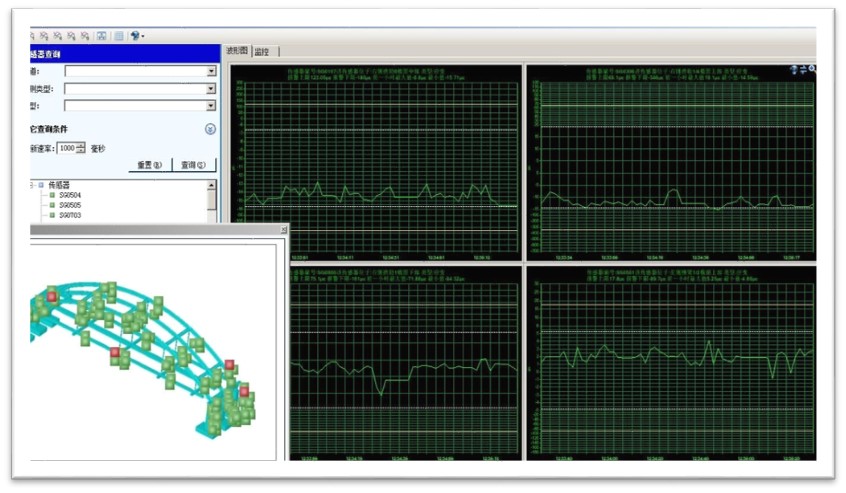Close the 3D bridge model panel
Image resolution: width=846 pixels, height=493 pixels.
tap(283, 229)
